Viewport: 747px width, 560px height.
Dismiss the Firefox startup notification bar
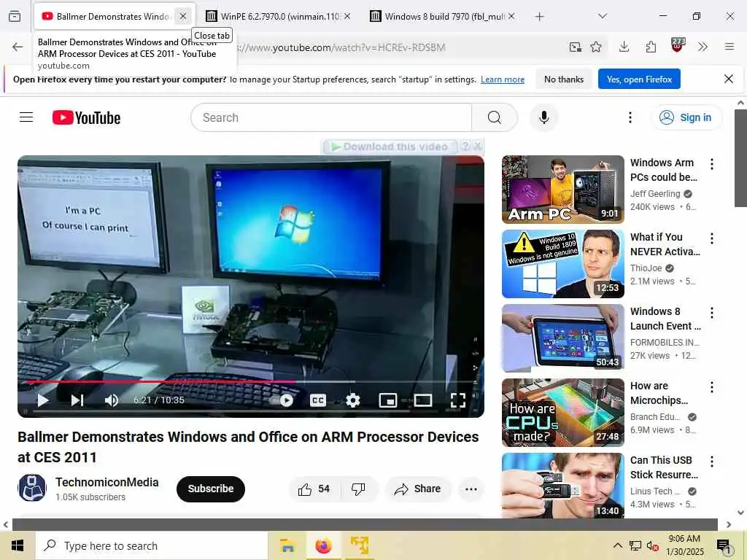(x=729, y=79)
